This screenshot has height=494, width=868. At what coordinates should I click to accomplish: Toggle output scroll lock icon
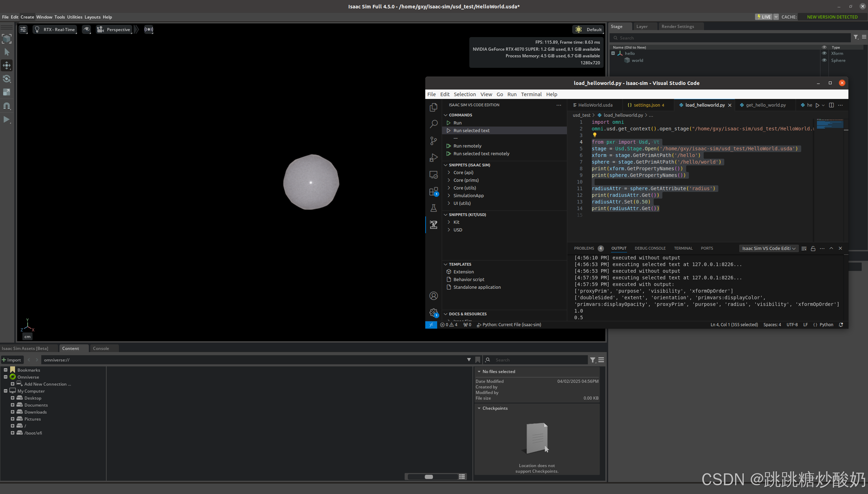813,248
